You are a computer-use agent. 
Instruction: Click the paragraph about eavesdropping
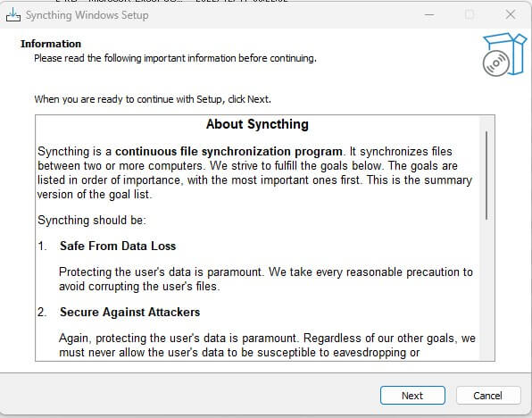tap(267, 346)
